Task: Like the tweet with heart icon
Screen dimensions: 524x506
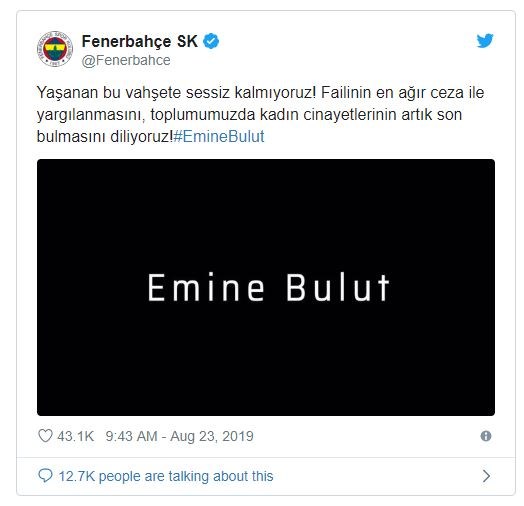Action: point(45,436)
